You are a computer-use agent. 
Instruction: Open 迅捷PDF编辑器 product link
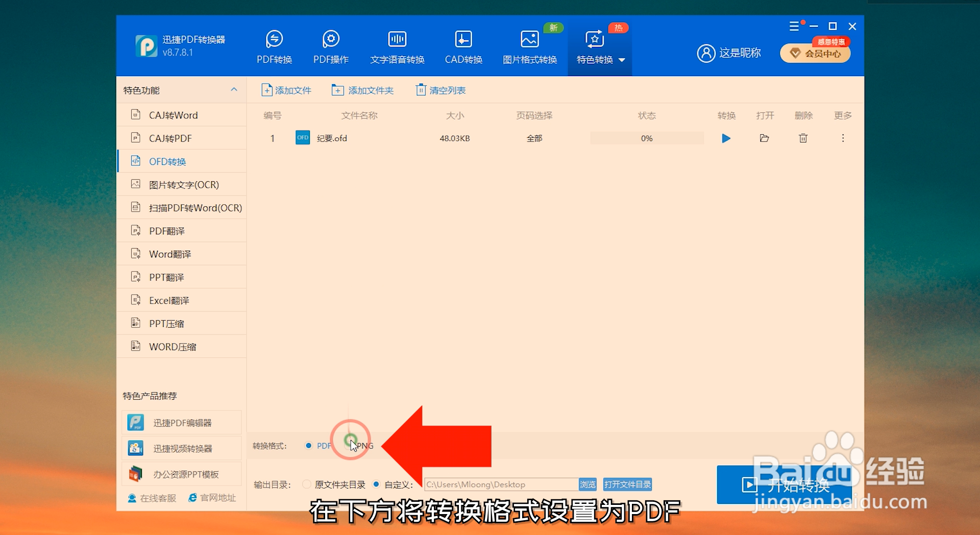click(182, 423)
